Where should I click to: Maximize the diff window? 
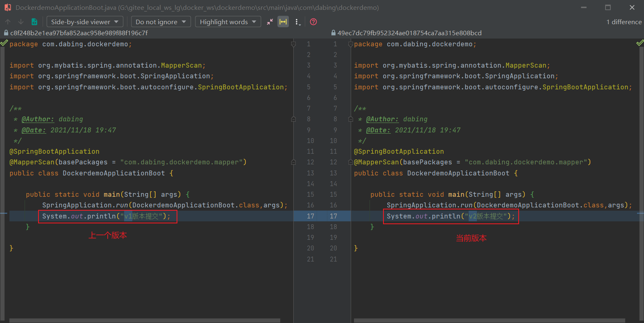coord(608,7)
